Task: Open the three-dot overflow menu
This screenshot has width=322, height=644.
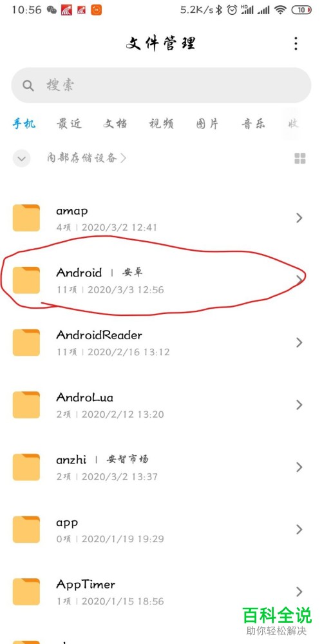Action: click(x=296, y=44)
